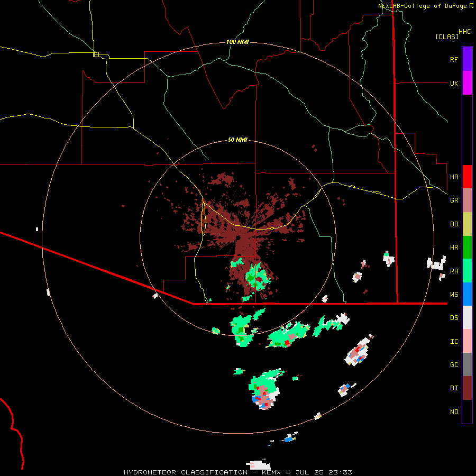Click the Hydrometeor Classification KEMX title text
476x476 pixels.
pyautogui.click(x=237, y=472)
